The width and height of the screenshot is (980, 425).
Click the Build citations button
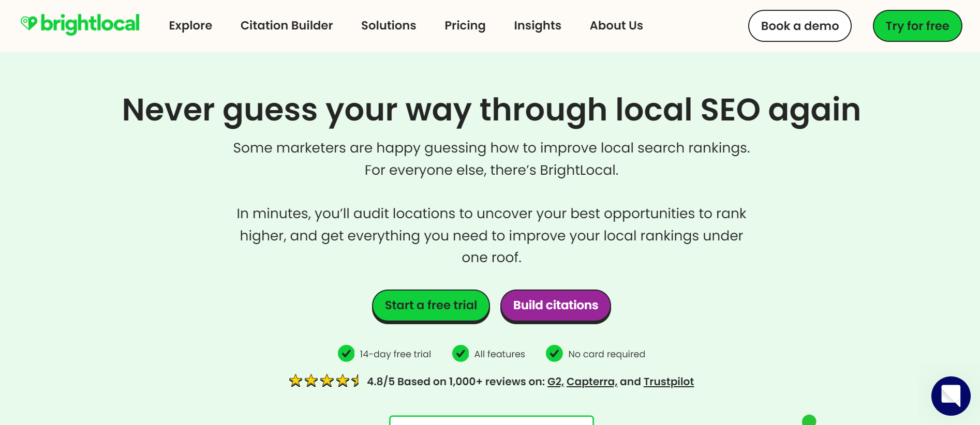[556, 306]
